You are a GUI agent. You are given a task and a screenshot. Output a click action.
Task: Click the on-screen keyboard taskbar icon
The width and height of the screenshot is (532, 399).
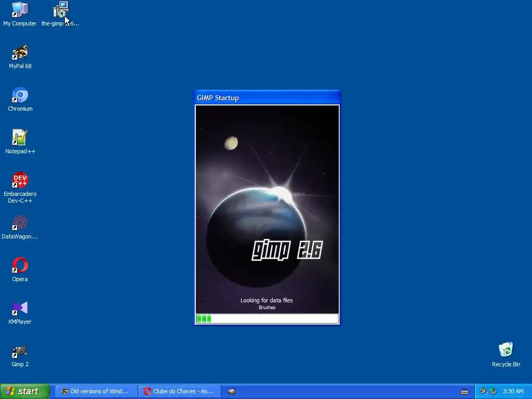click(464, 392)
